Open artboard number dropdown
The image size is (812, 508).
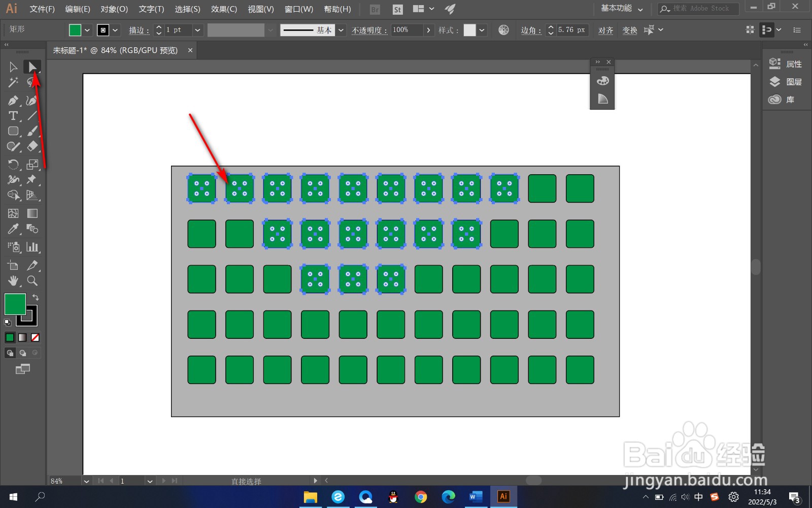pyautogui.click(x=150, y=481)
